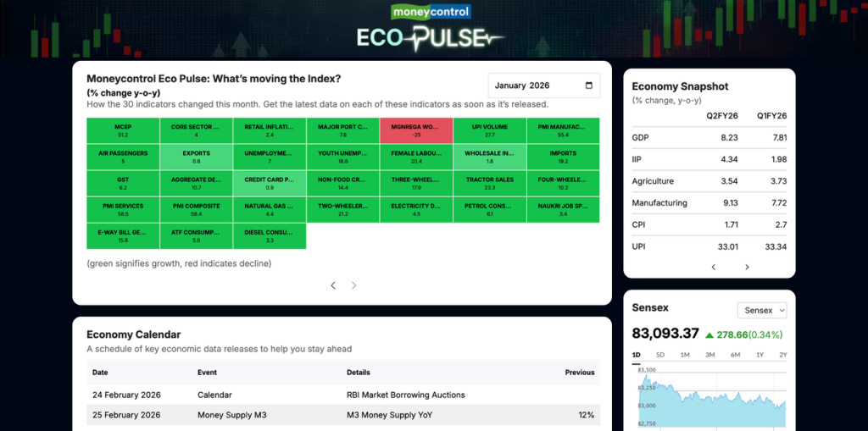Click the Eco Pulse title logo

432,38
